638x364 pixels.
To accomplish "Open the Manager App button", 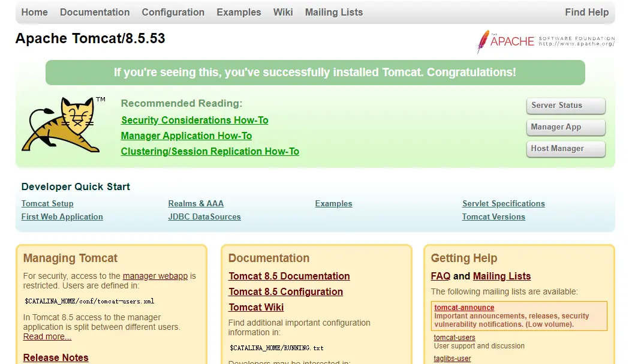I will pyautogui.click(x=565, y=127).
